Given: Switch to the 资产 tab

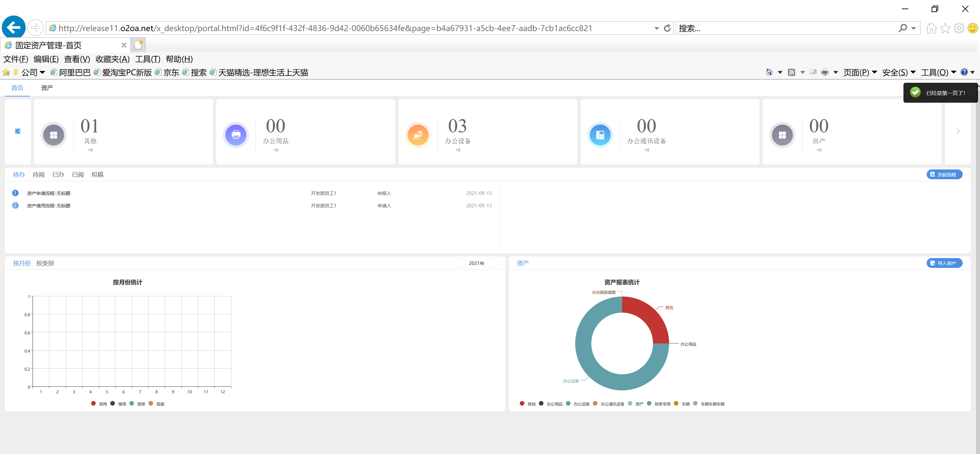Looking at the screenshot, I should click(x=47, y=88).
